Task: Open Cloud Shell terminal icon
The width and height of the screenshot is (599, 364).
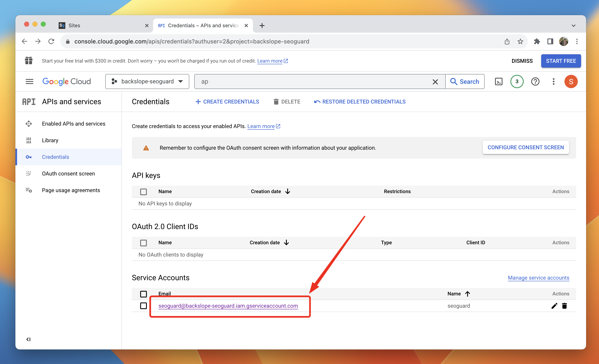Action: pyautogui.click(x=498, y=82)
